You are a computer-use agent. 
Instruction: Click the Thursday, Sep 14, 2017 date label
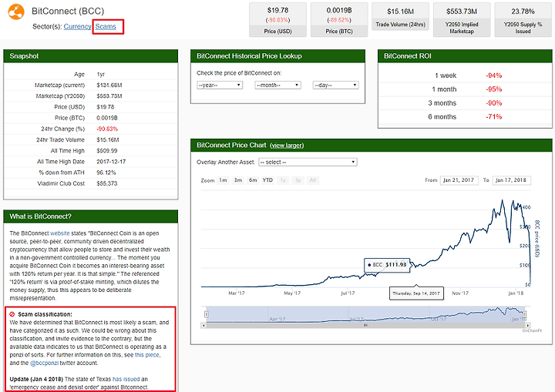pos(416,293)
